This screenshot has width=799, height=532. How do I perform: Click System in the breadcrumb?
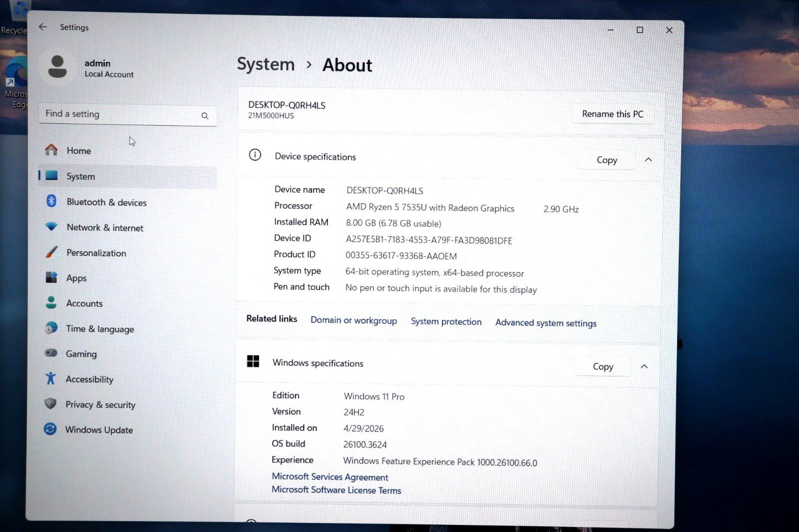click(266, 64)
